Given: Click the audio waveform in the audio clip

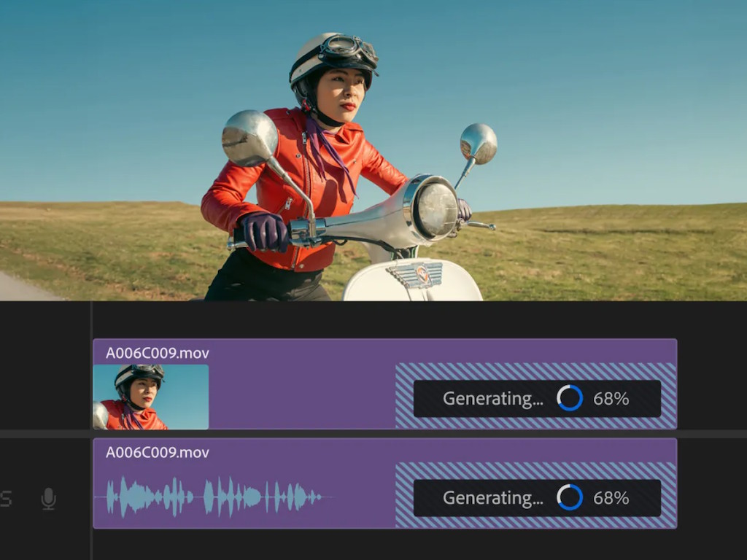Looking at the screenshot, I should (212, 497).
